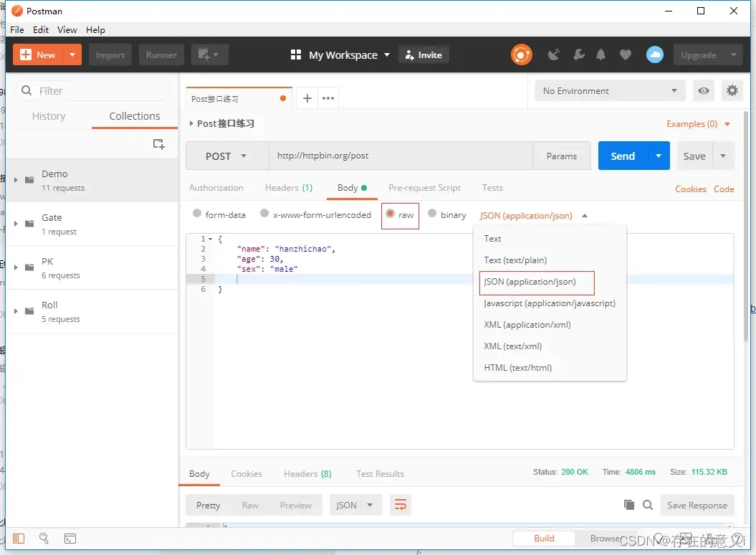Expand Post接口练习 request description

click(x=191, y=123)
